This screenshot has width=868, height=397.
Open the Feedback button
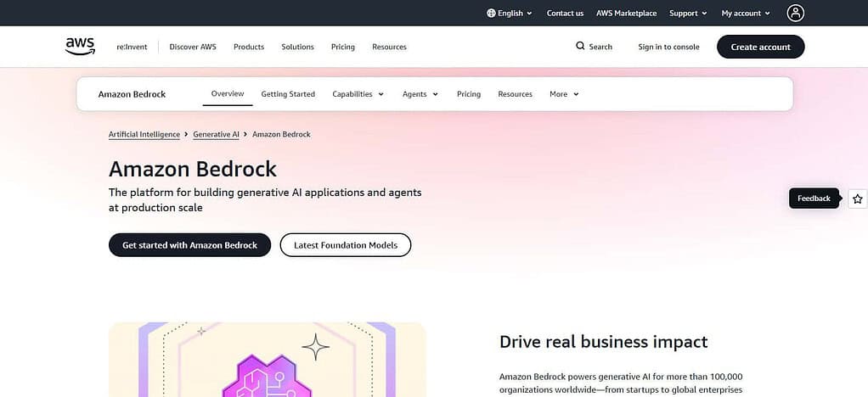point(814,198)
